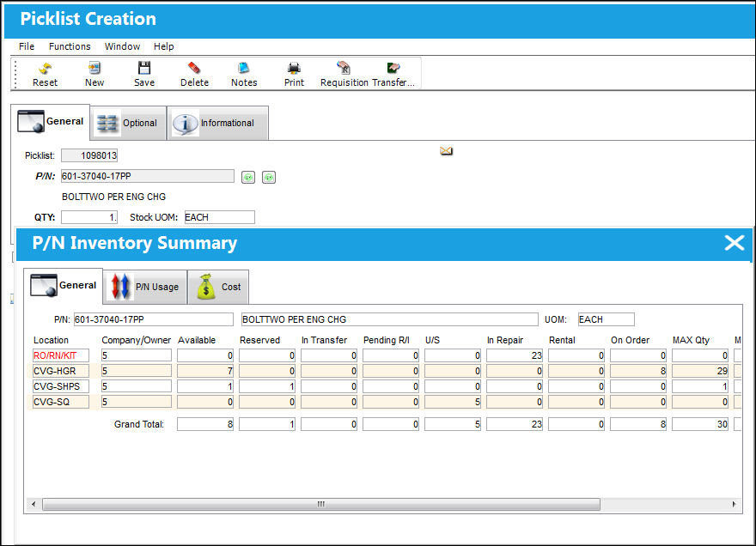Select the RO/RN/KIT location row
Viewport: 756px width, 546px height.
click(61, 355)
